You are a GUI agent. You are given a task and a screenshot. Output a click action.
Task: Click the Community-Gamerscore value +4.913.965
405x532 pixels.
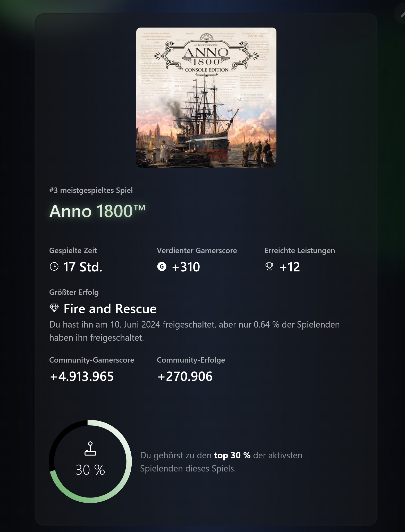point(82,376)
